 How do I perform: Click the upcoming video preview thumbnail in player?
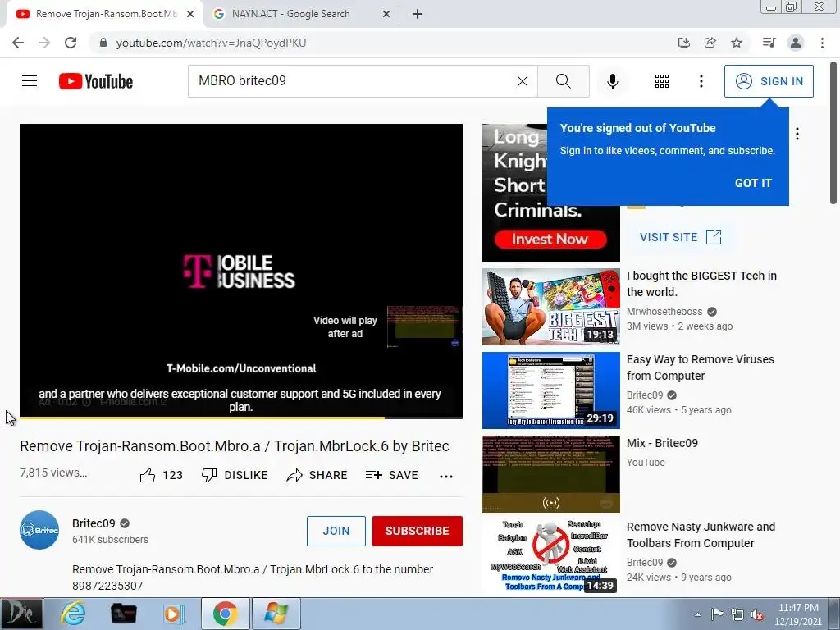pos(423,326)
